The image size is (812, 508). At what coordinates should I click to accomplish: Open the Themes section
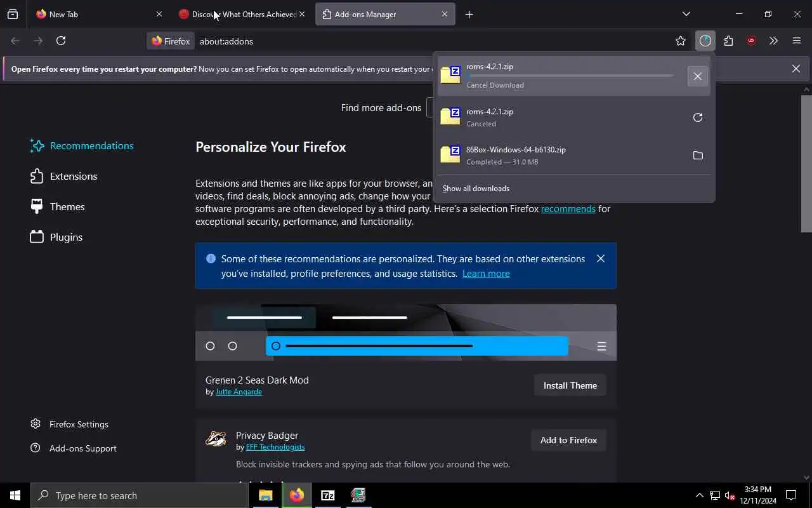57,207
